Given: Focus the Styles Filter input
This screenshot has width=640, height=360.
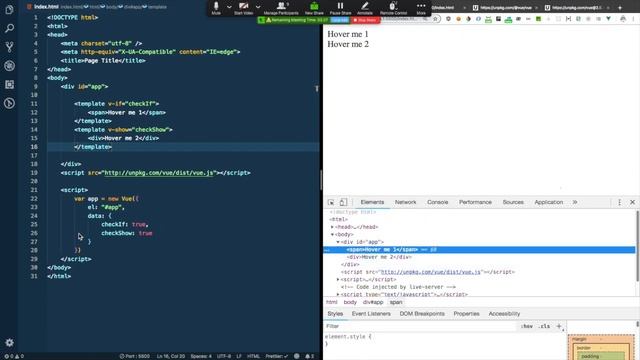Looking at the screenshot, I should click(420, 326).
